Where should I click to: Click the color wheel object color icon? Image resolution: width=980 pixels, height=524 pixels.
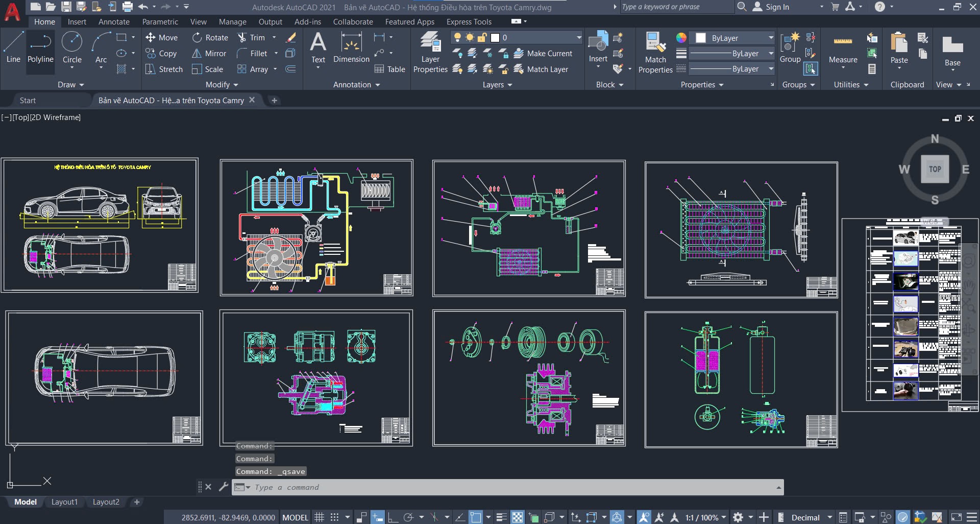pyautogui.click(x=681, y=37)
